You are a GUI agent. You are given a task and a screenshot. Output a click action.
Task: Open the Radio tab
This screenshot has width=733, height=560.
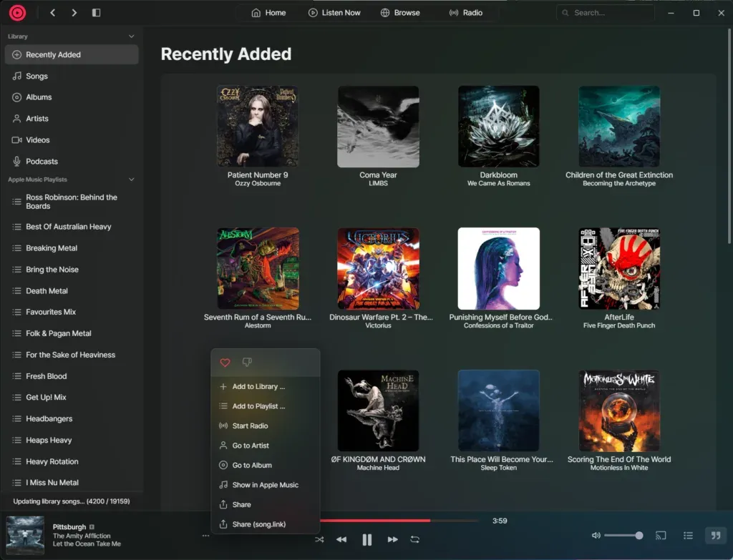(465, 13)
